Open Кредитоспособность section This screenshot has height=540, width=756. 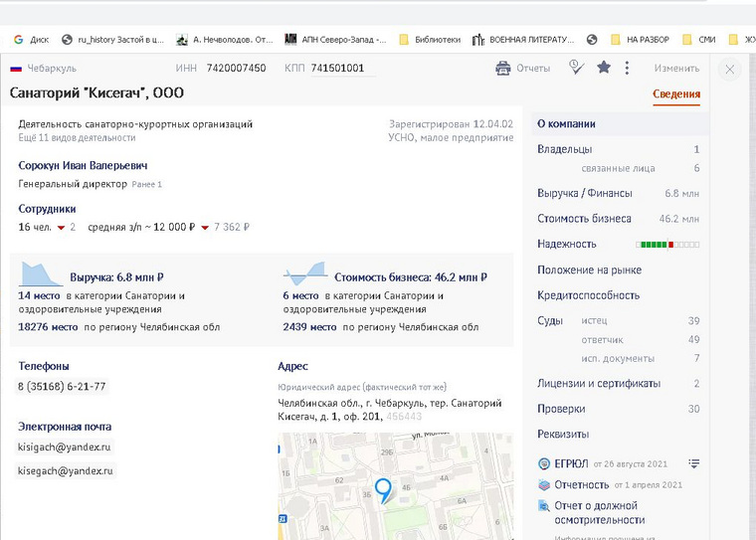[x=588, y=295]
